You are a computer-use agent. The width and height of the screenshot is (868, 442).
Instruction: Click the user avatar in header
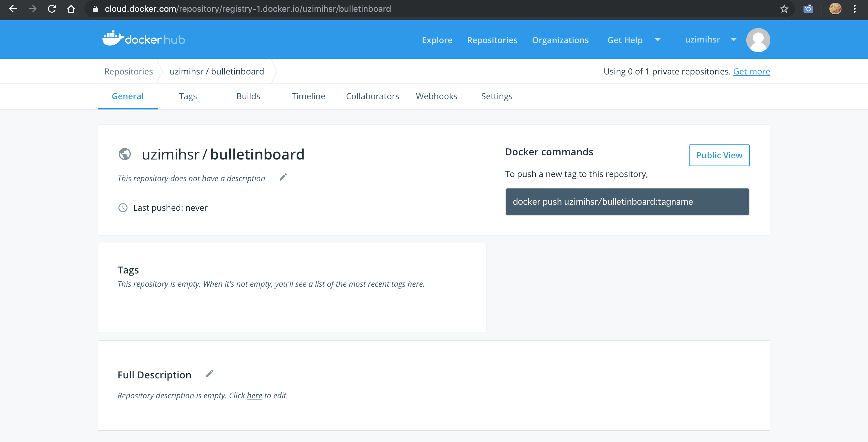758,40
